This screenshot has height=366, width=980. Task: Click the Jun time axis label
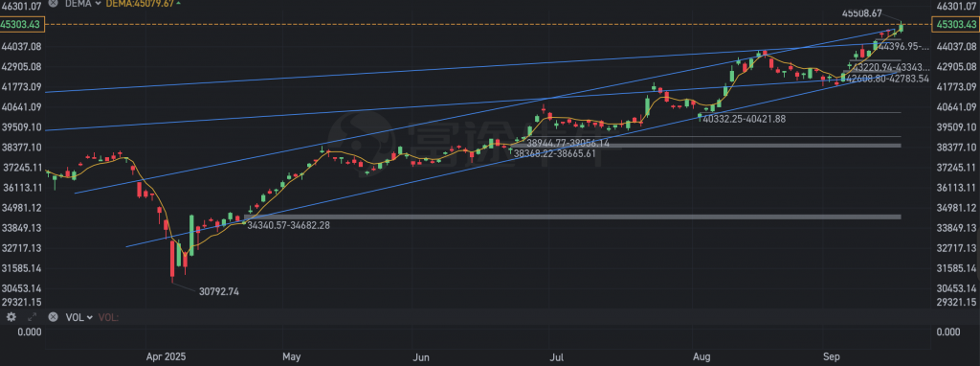tap(422, 357)
